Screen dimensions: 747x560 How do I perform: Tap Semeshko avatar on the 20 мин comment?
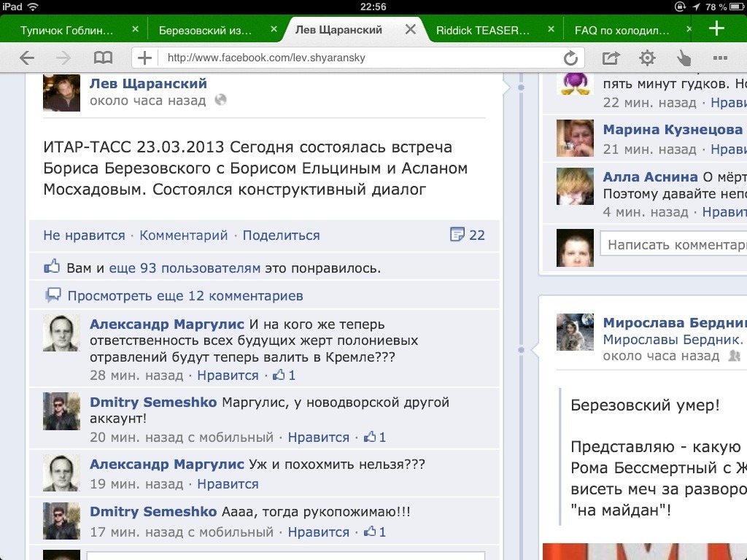click(x=61, y=411)
